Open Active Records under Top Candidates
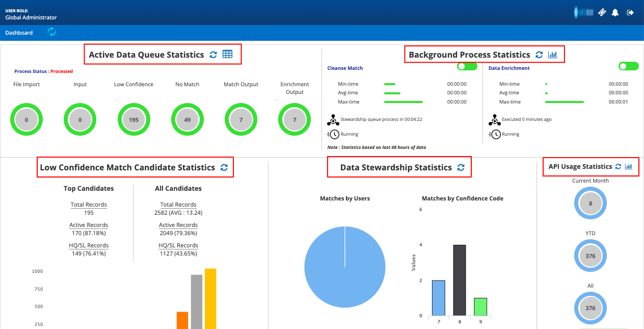 89,225
